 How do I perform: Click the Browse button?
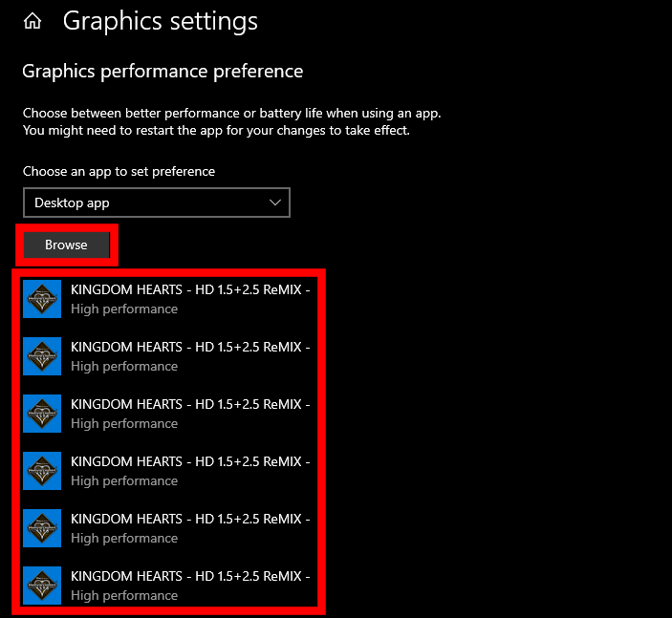[x=66, y=245]
